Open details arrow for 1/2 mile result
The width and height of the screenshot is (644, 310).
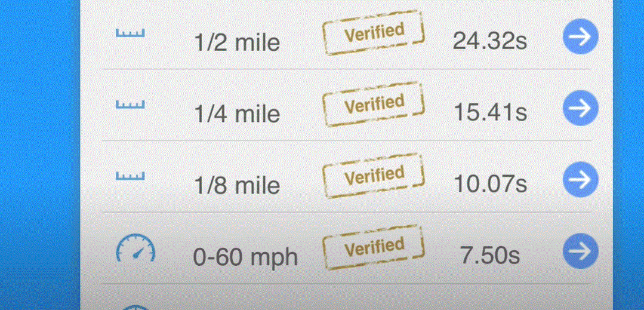click(x=580, y=37)
